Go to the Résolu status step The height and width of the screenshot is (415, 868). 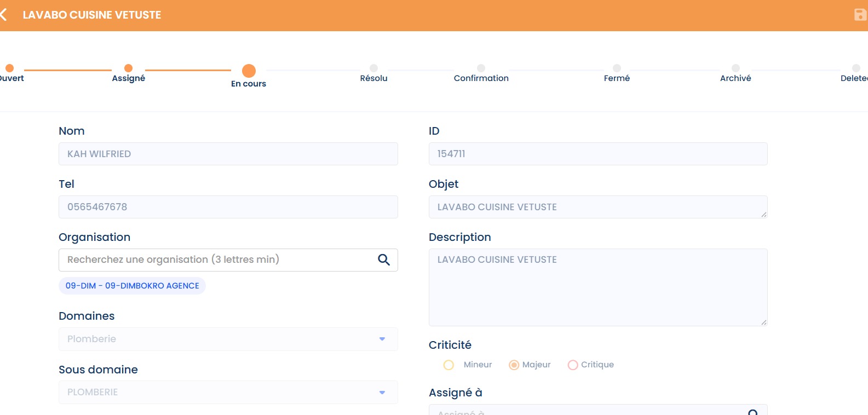pyautogui.click(x=373, y=68)
